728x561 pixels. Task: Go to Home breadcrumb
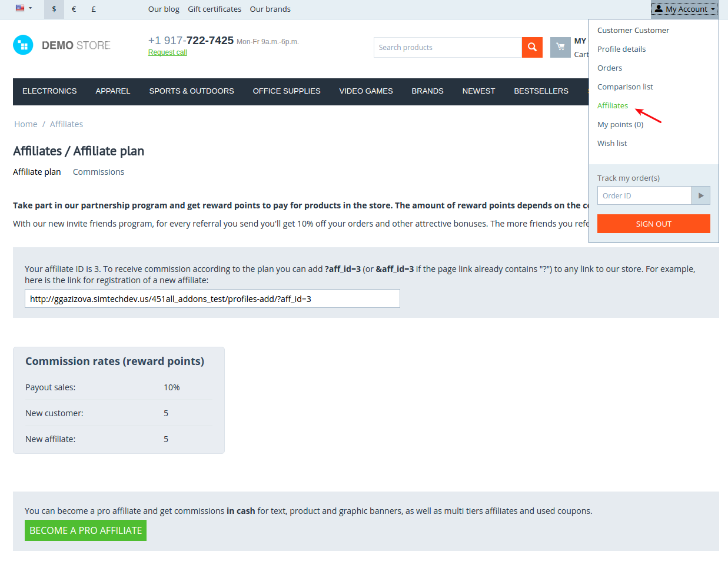click(x=26, y=124)
